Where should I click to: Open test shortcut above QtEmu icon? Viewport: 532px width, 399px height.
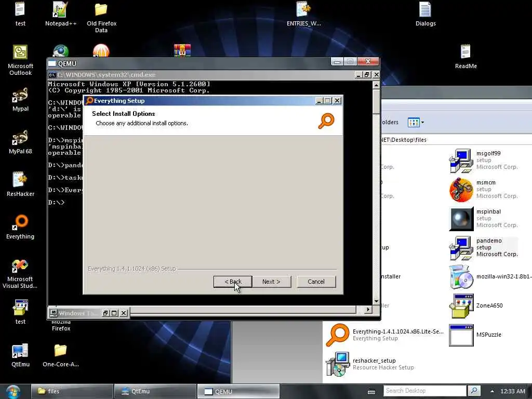coord(20,312)
